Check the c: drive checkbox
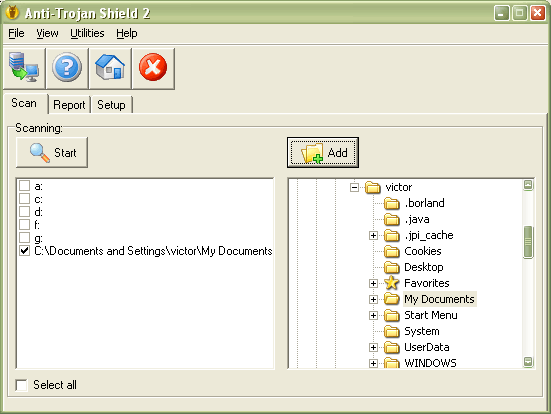551x414 pixels. [x=24, y=199]
